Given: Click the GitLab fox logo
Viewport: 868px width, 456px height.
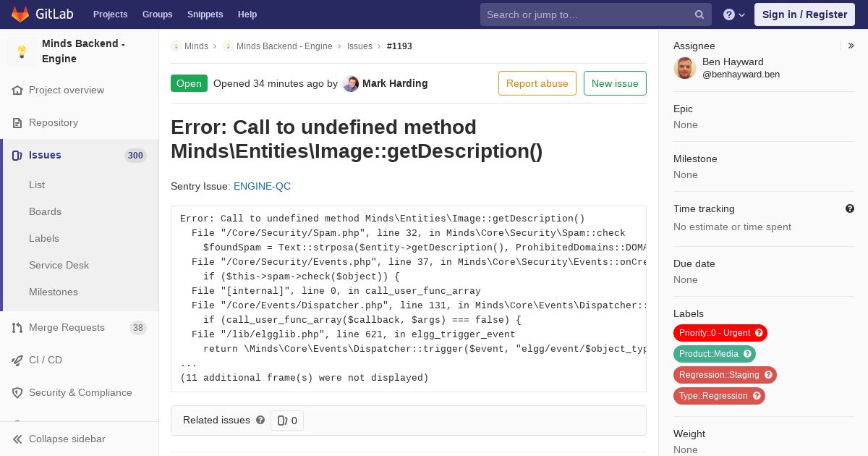Looking at the screenshot, I should tap(20, 14).
